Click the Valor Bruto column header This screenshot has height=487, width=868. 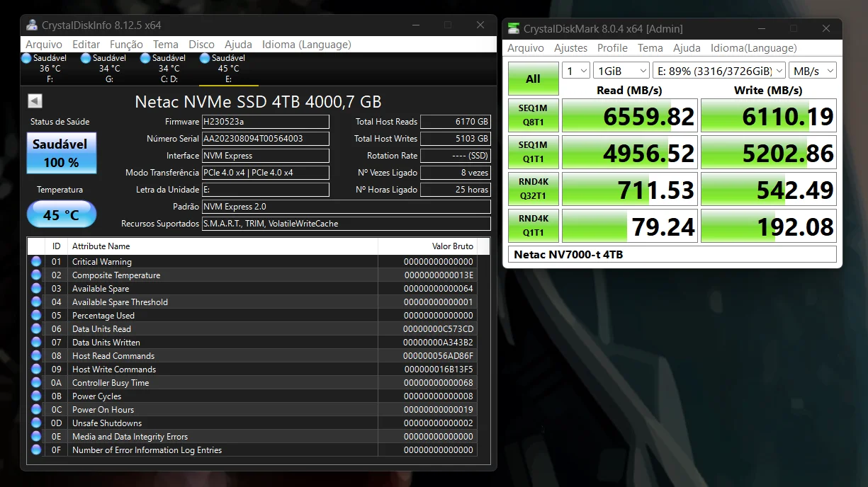pos(427,246)
